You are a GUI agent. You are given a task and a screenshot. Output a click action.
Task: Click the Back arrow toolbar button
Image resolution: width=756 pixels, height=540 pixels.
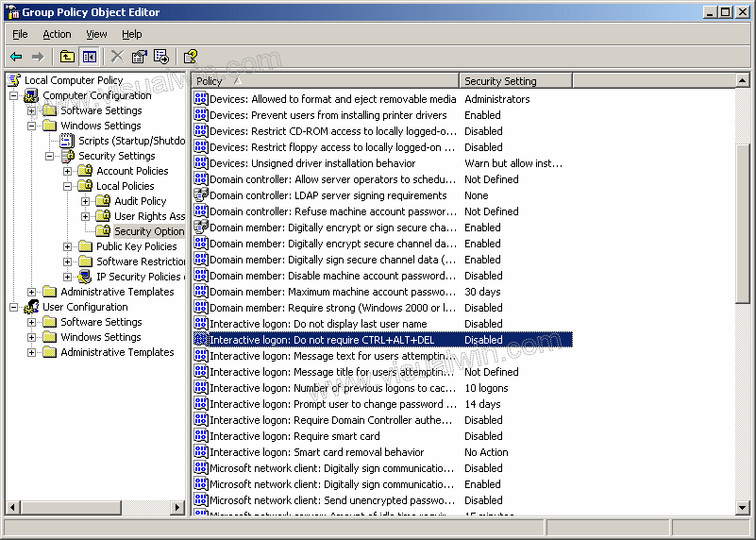(16, 57)
